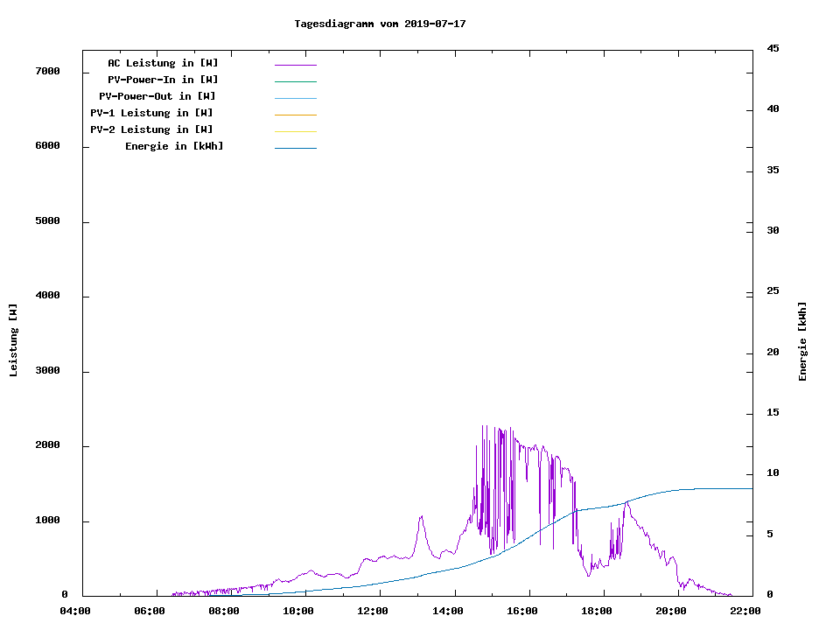This screenshot has height=630, width=840.
Task: Select the Energie in [kWh] legend label
Action: pos(174,146)
